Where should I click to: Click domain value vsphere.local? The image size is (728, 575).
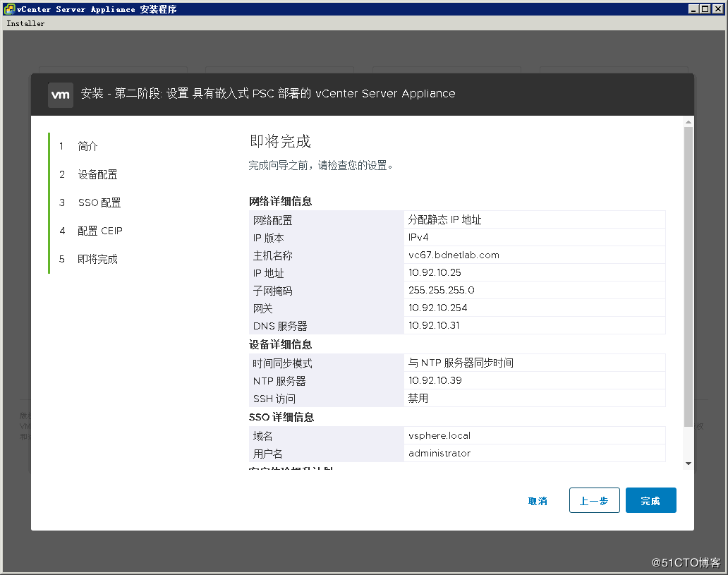click(x=439, y=436)
